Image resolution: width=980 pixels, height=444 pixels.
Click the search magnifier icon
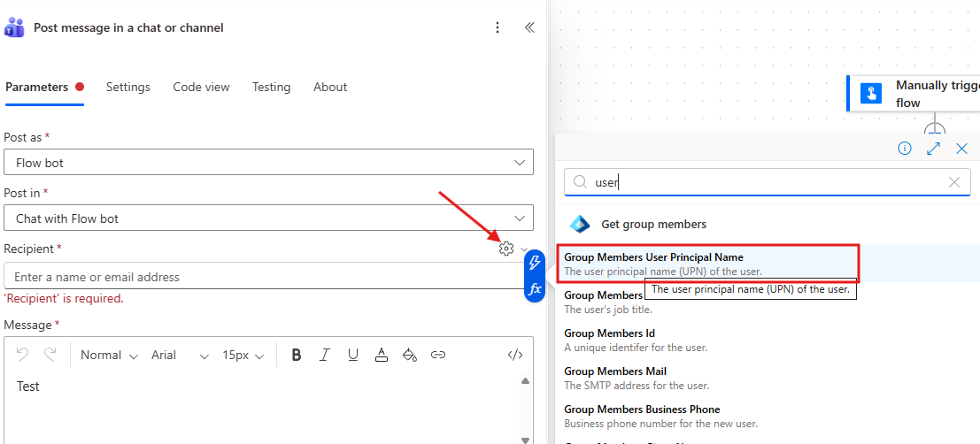580,181
